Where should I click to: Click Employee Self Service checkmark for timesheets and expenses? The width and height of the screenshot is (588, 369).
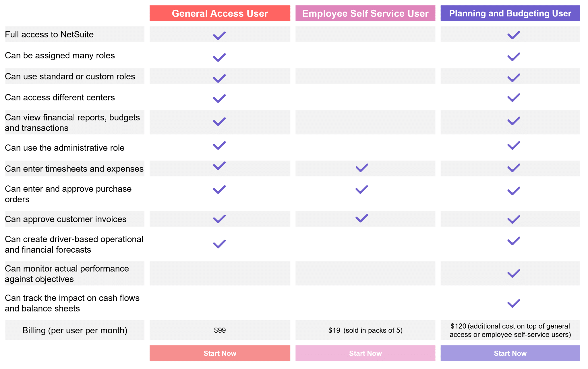coord(362,168)
